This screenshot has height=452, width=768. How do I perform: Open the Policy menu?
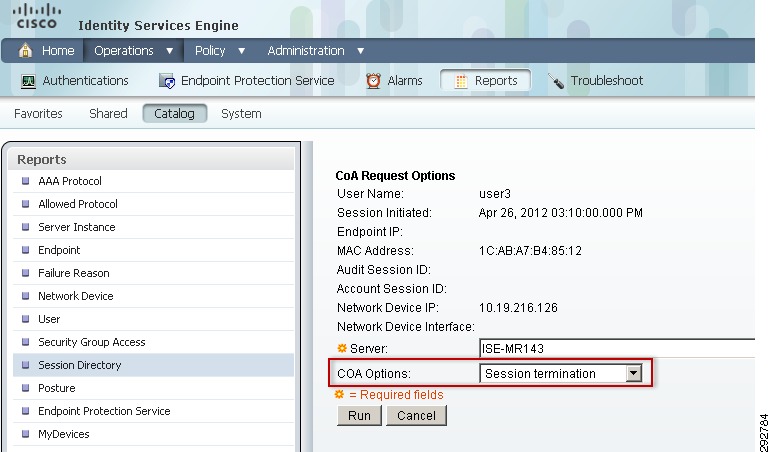pos(219,50)
